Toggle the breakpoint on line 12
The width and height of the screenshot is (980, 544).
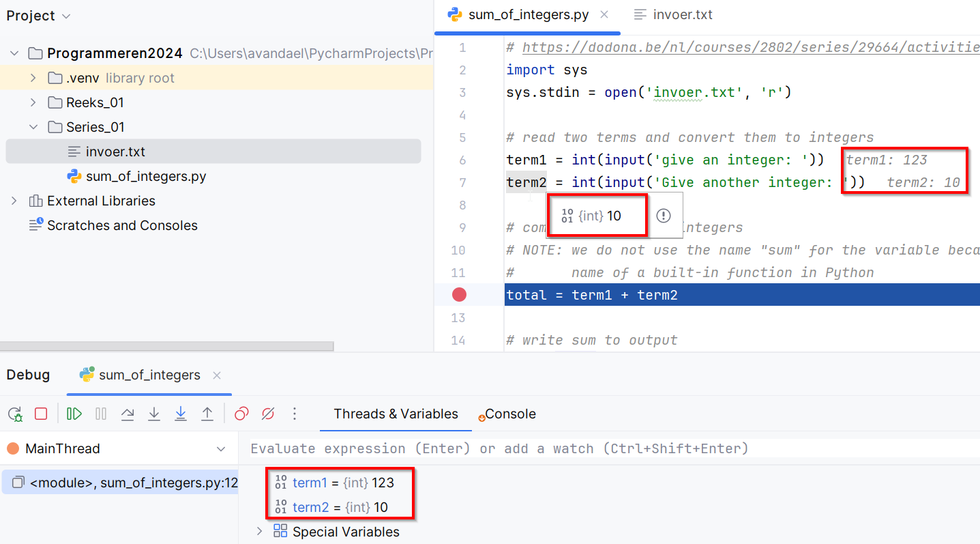[458, 294]
